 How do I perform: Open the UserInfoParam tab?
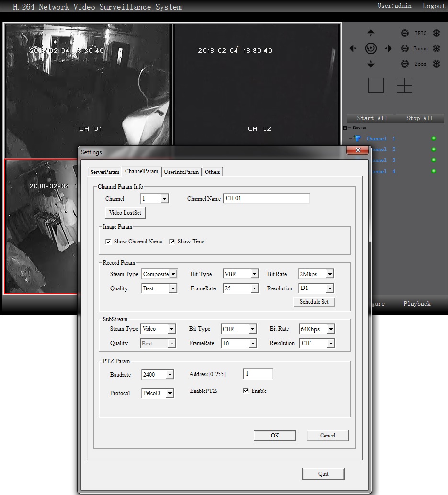pyautogui.click(x=181, y=172)
